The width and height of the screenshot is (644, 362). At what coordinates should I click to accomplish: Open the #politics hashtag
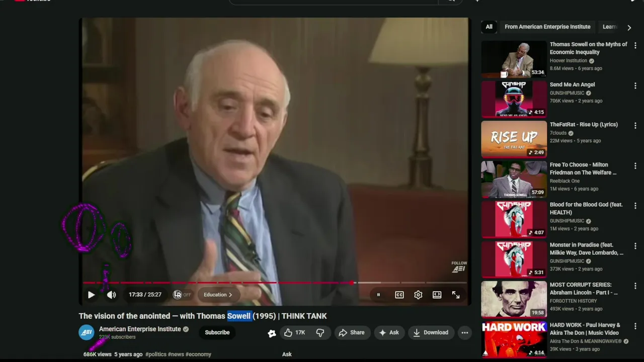[156, 354]
